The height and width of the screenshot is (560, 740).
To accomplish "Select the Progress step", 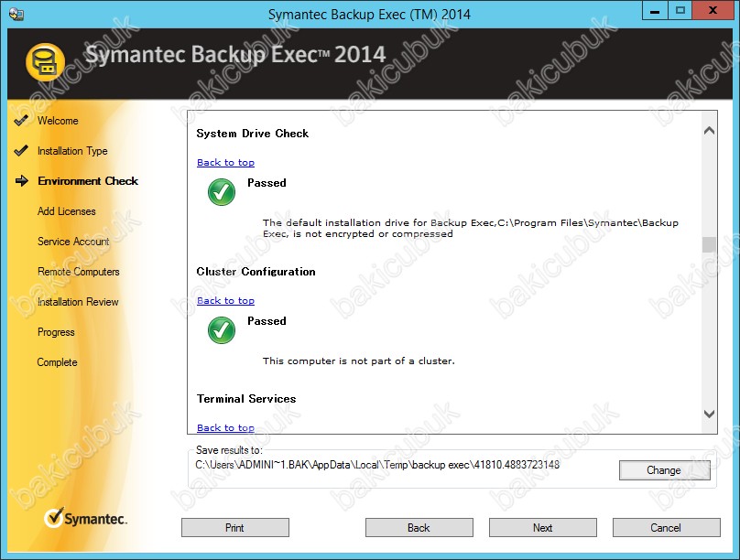I will [x=56, y=332].
